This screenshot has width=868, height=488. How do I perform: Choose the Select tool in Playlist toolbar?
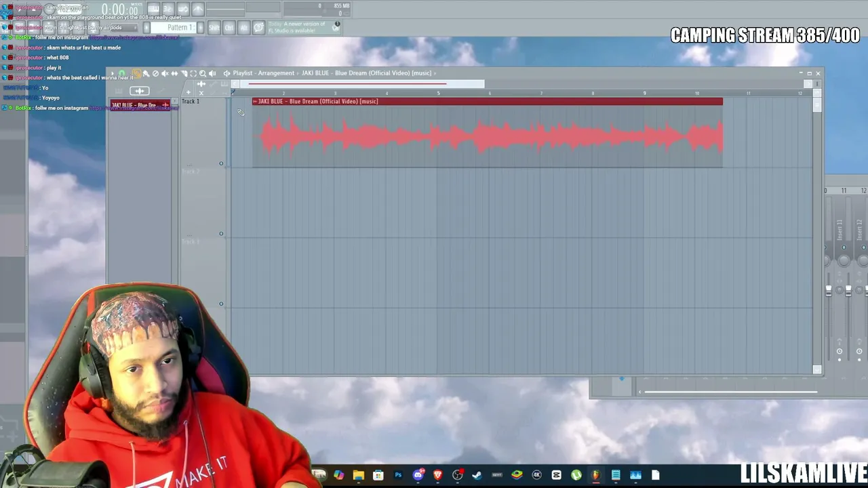coord(193,73)
